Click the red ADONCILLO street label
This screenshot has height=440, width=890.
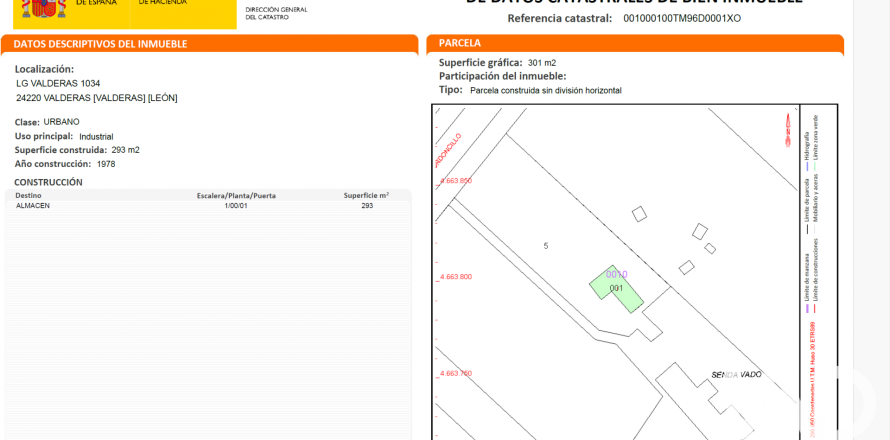pyautogui.click(x=450, y=150)
